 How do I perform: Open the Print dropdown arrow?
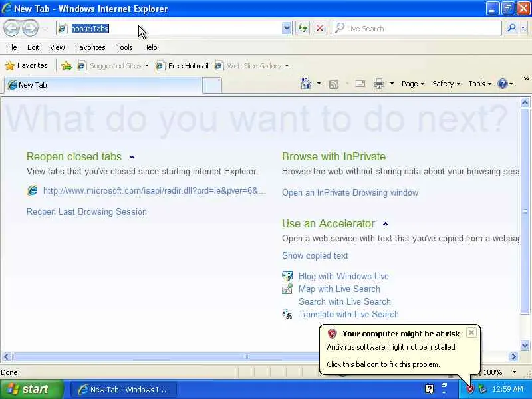(392, 84)
